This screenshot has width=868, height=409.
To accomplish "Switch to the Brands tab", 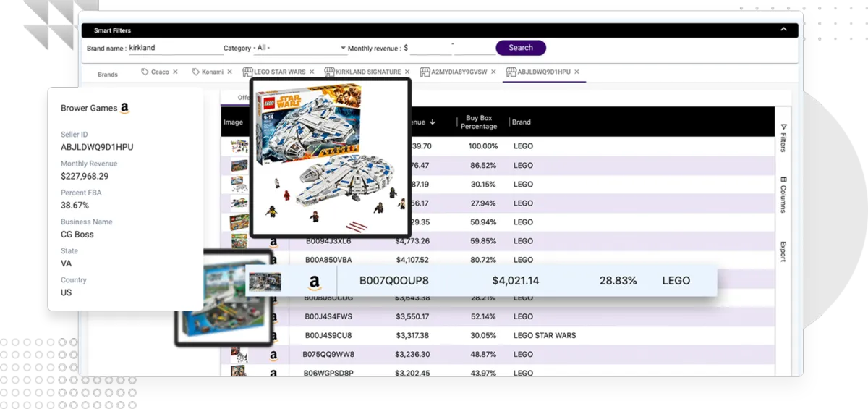I will pos(108,74).
